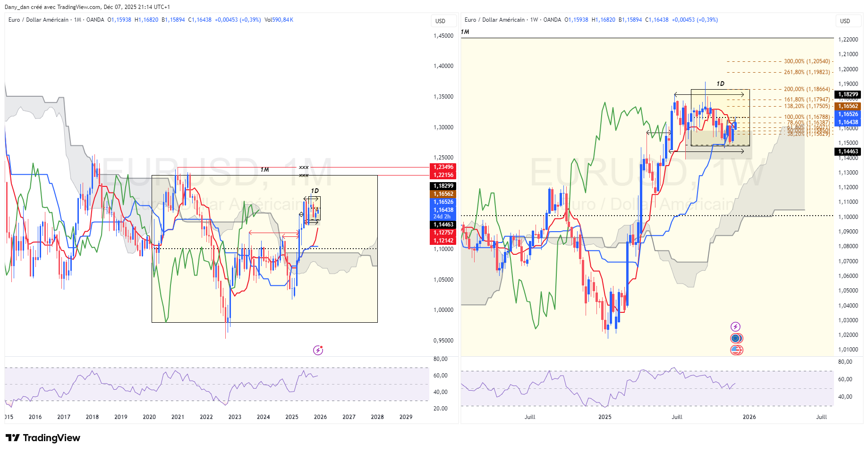Click the weekly chart title 'Euro / Dollar Américain · 1W'
Viewport: 868px width, 452px height.
(x=502, y=20)
